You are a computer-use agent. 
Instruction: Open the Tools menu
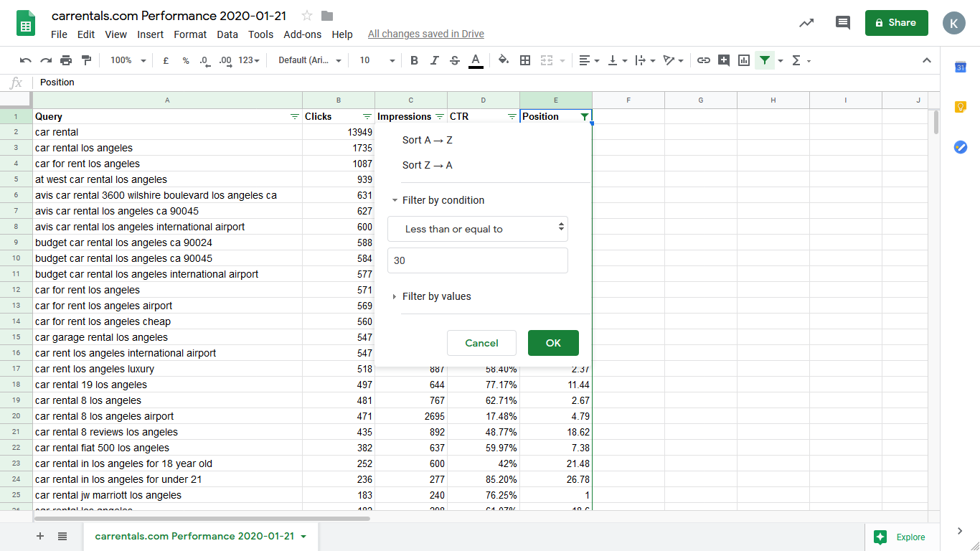pyautogui.click(x=261, y=34)
